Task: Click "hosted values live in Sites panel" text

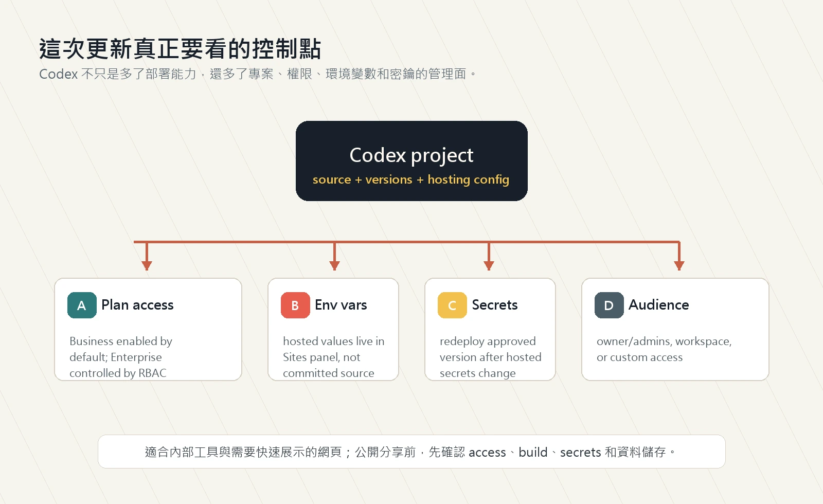Action: pyautogui.click(x=333, y=357)
